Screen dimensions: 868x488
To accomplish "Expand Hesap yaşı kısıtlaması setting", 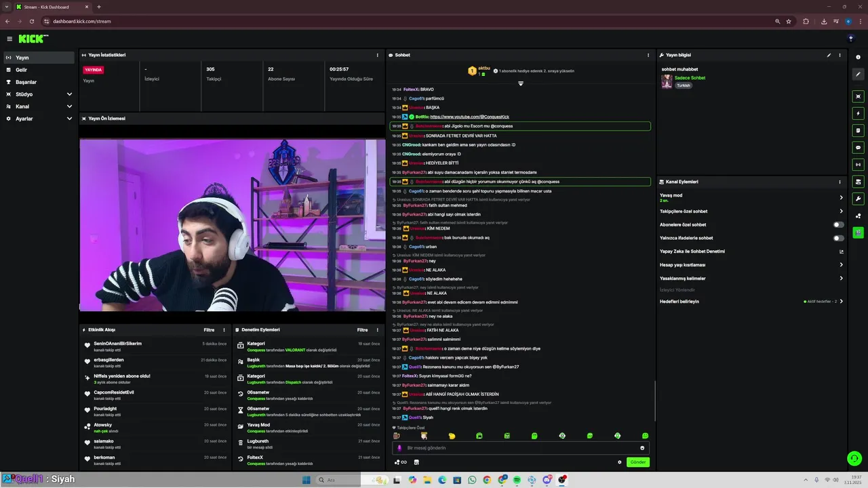I will tap(751, 265).
